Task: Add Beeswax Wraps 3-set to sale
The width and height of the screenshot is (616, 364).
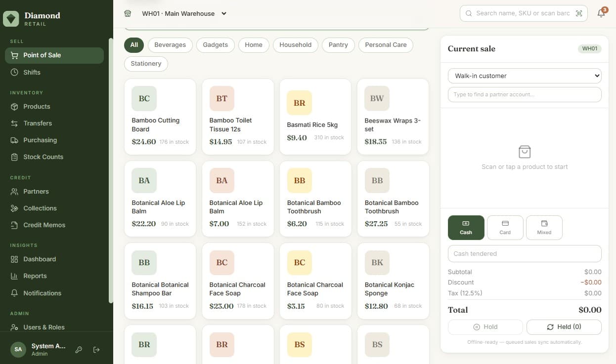Action: coord(393,117)
